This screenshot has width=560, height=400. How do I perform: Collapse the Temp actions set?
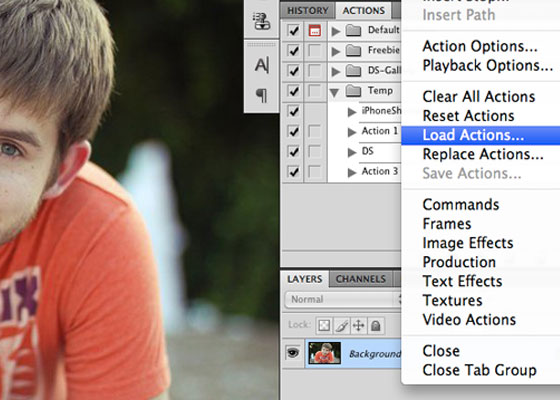point(334,93)
